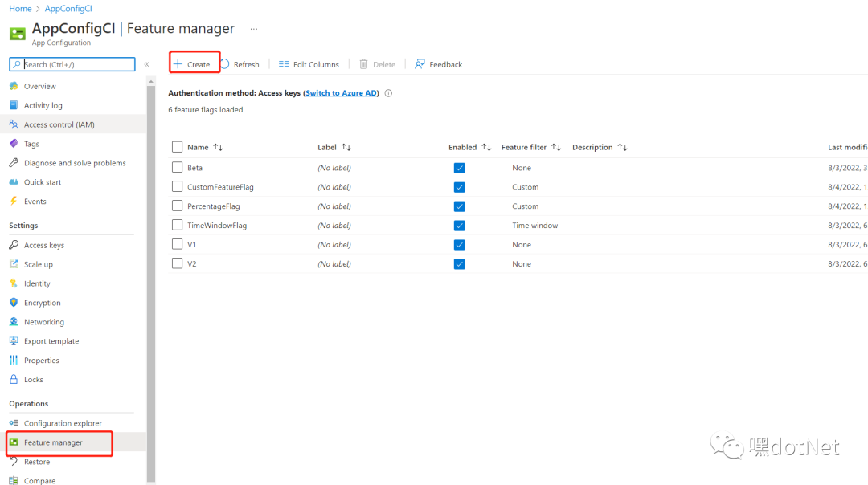Click the Tags purple tag icon
868x485 pixels.
pyautogui.click(x=14, y=144)
